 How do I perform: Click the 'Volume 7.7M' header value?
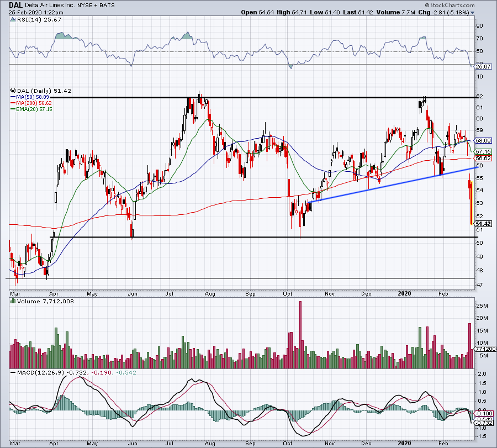click(395, 12)
